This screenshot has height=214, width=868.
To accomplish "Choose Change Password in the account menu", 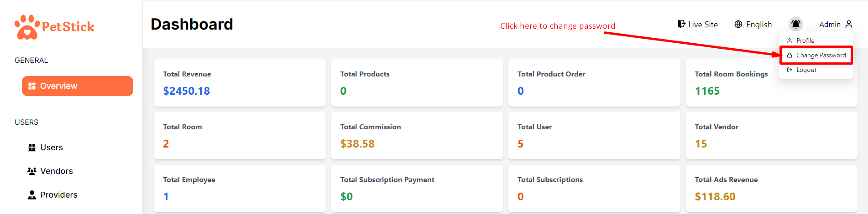I will pyautogui.click(x=821, y=55).
